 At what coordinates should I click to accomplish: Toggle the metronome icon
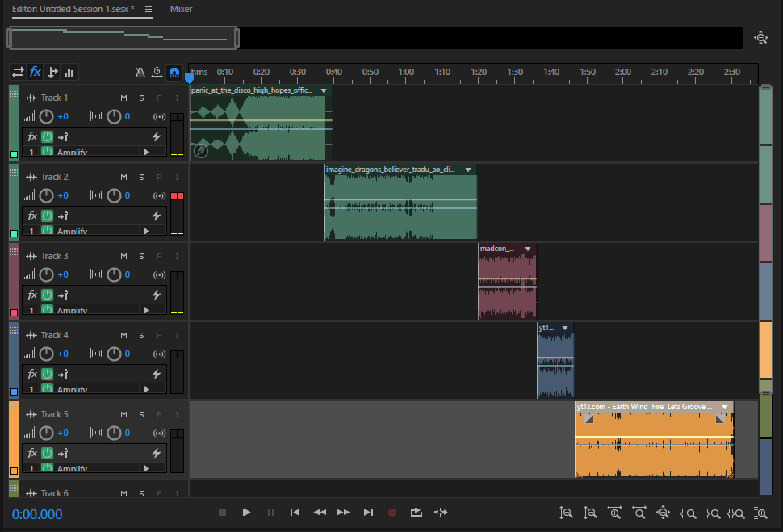coord(140,73)
